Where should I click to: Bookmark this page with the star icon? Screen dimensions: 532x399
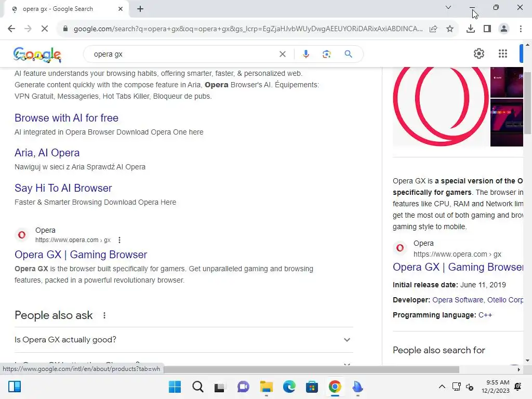pyautogui.click(x=450, y=29)
